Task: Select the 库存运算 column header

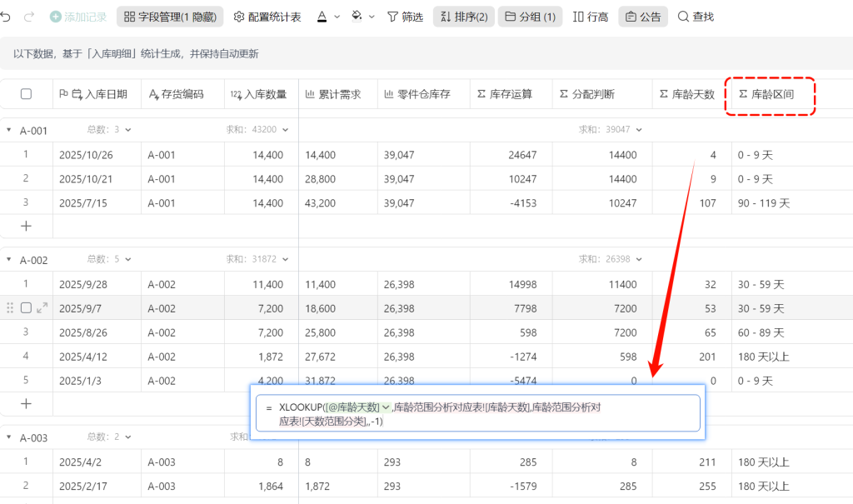Action: point(511,94)
